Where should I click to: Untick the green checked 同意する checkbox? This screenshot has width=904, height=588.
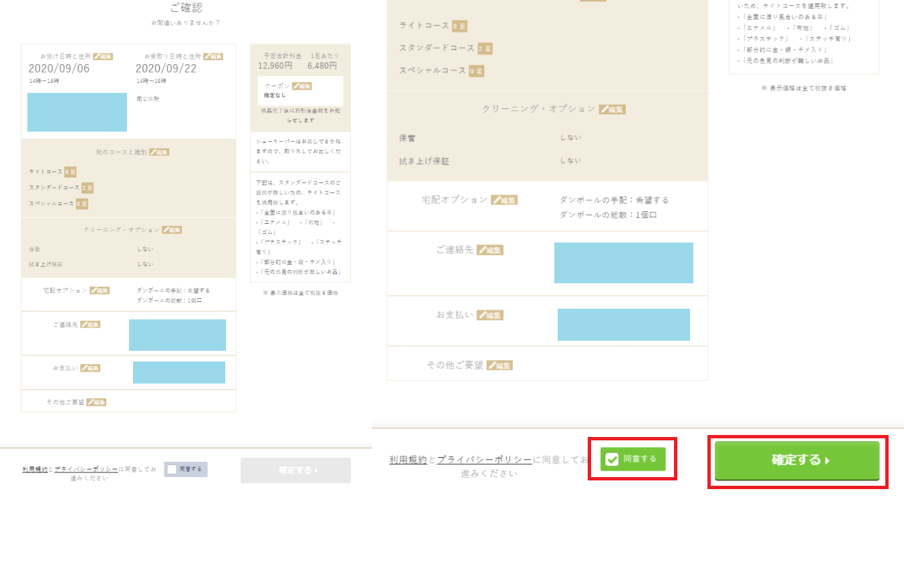pyautogui.click(x=611, y=459)
